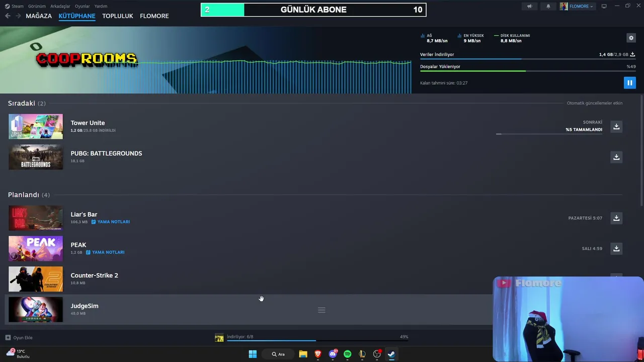Grab the JudgeSim reorder handle
Screen dimensions: 644x362
[321, 310]
